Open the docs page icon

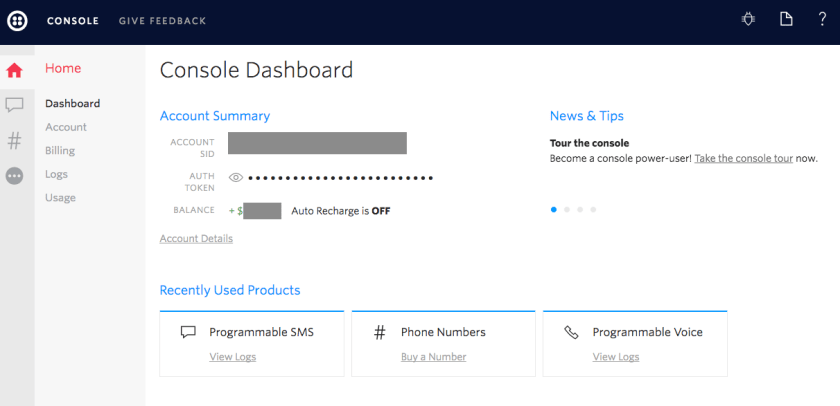[786, 19]
